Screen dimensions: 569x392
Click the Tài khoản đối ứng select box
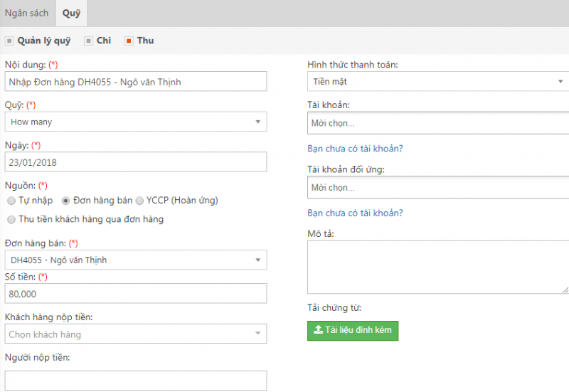point(438,187)
